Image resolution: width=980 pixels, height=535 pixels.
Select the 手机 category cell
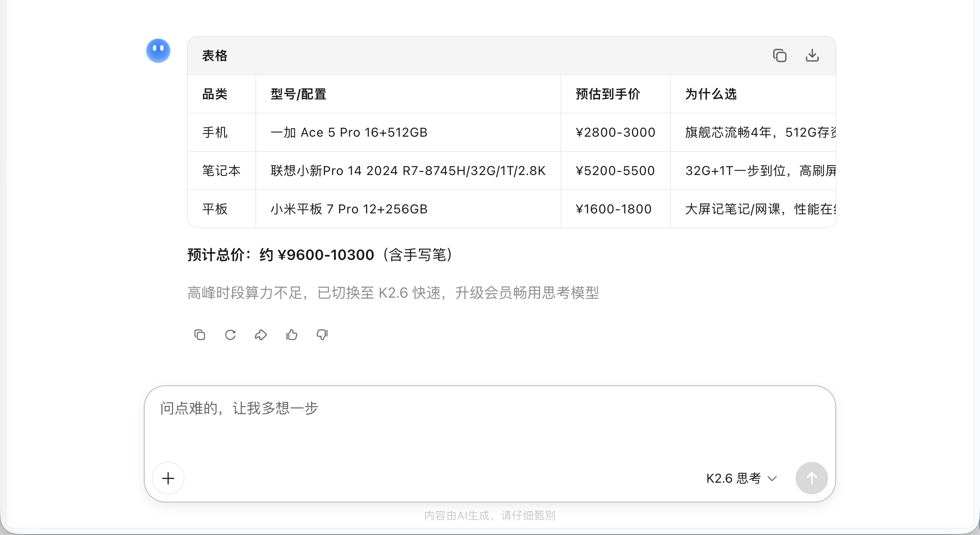(x=222, y=132)
